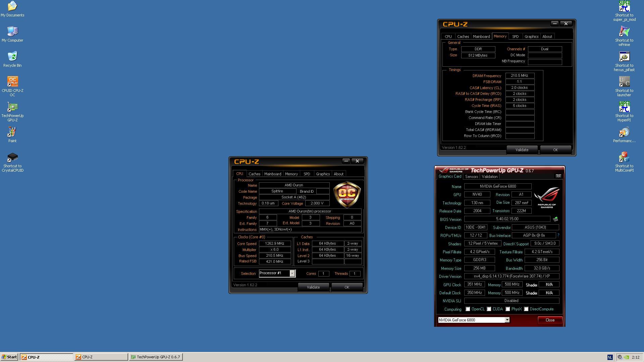
Task: Click Validate in the CPU-Z Memory window
Action: click(x=522, y=150)
